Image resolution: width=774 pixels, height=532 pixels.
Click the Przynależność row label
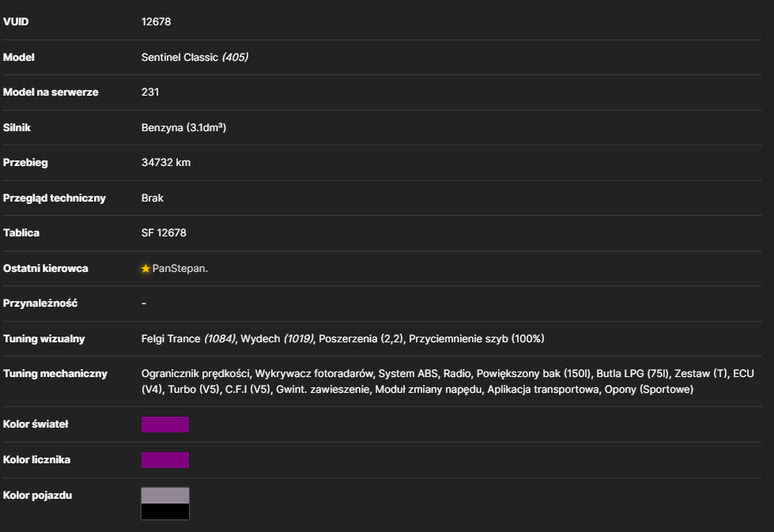[40, 304]
